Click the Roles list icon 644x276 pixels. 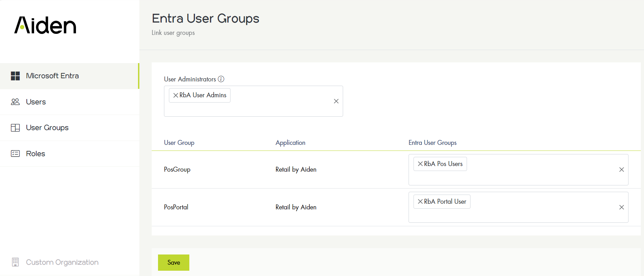pyautogui.click(x=15, y=154)
